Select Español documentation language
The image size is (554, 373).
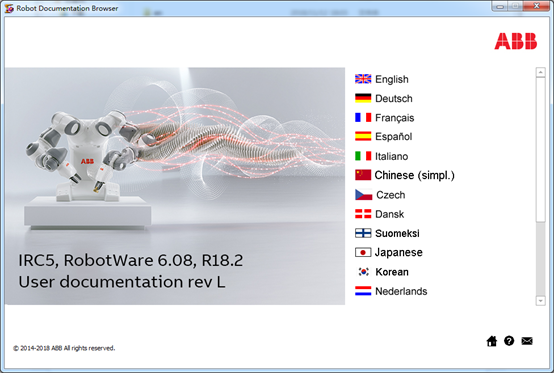393,137
